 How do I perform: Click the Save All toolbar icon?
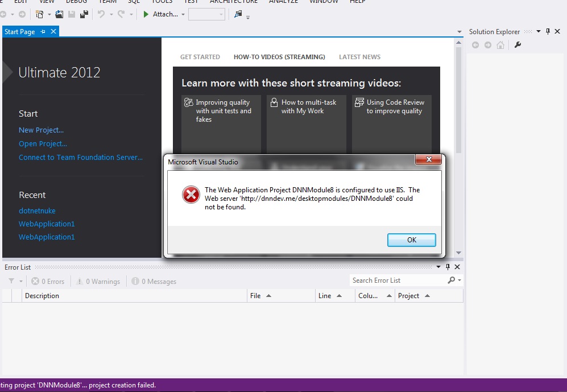[84, 14]
